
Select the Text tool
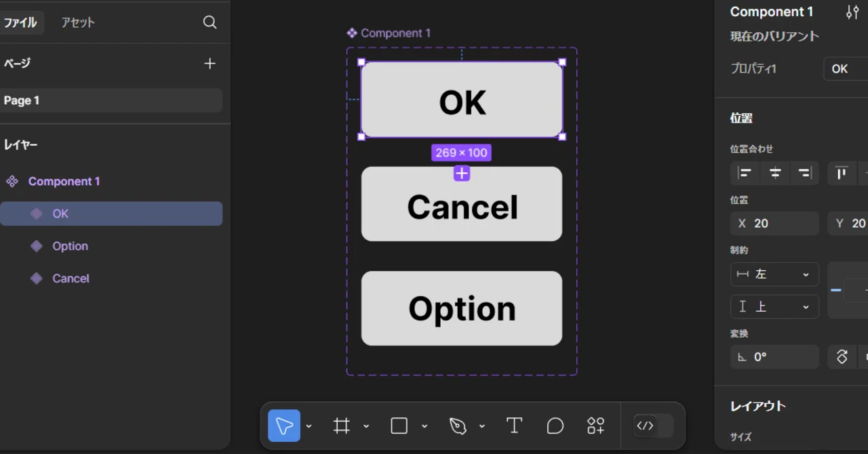(x=514, y=426)
